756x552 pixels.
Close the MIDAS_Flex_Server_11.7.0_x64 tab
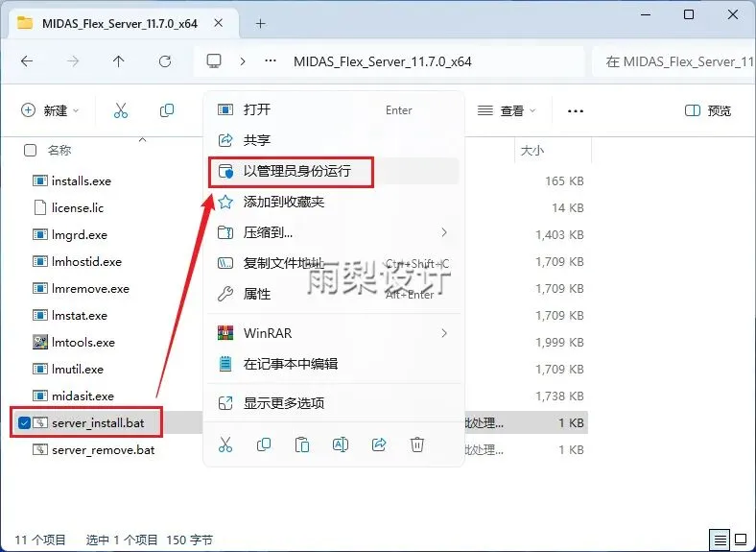219,23
